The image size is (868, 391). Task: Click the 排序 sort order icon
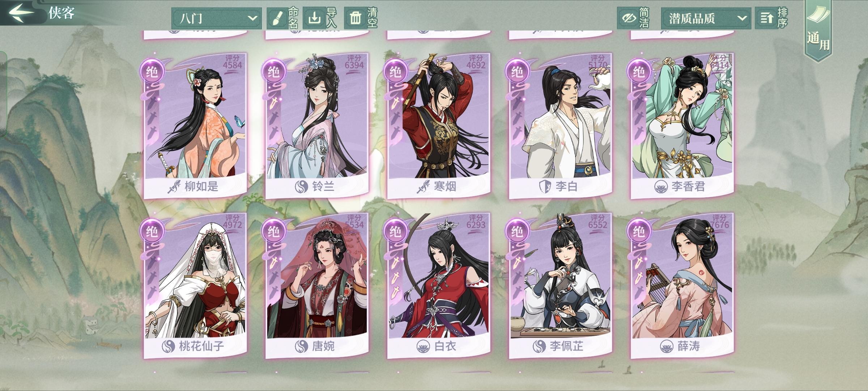coord(766,18)
